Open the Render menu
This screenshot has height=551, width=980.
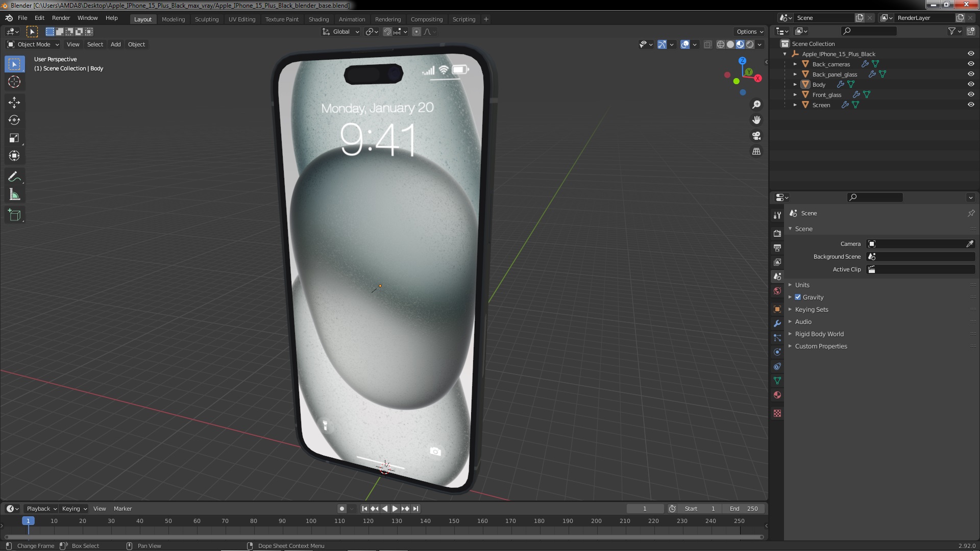click(61, 18)
